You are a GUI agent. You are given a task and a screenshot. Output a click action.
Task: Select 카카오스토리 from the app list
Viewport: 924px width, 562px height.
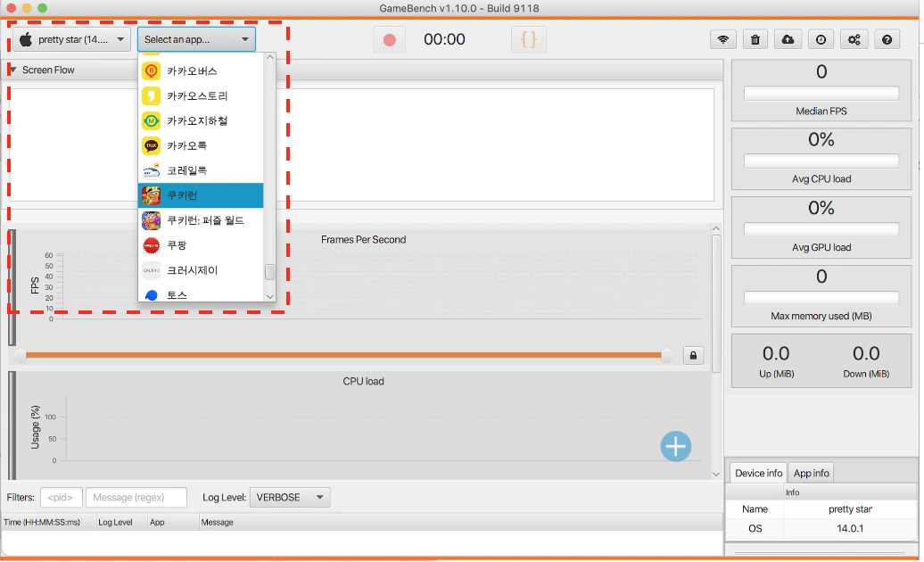pos(201,95)
